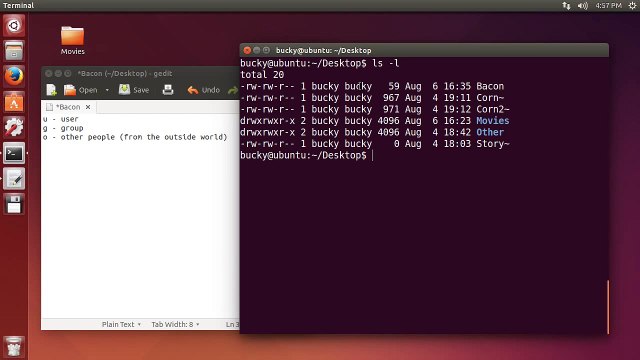Viewport: 640px width, 360px height.
Task: Click the blue Movies directory name in terminal
Action: pyautogui.click(x=493, y=120)
